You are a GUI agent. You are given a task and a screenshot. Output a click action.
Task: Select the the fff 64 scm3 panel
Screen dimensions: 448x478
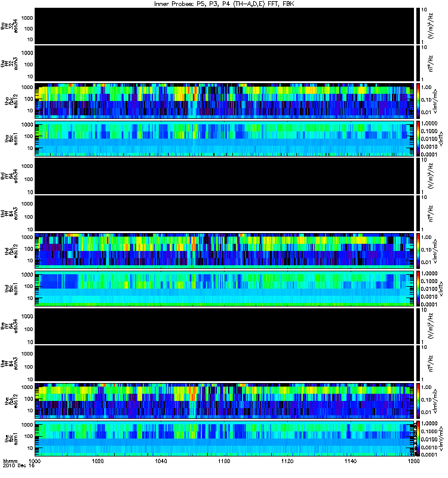225,363
